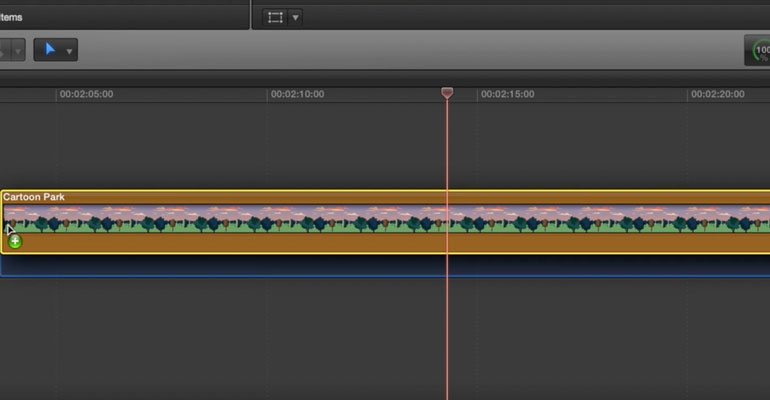Click the playhead handle on the ruler
This screenshot has width=770, height=400.
point(447,93)
